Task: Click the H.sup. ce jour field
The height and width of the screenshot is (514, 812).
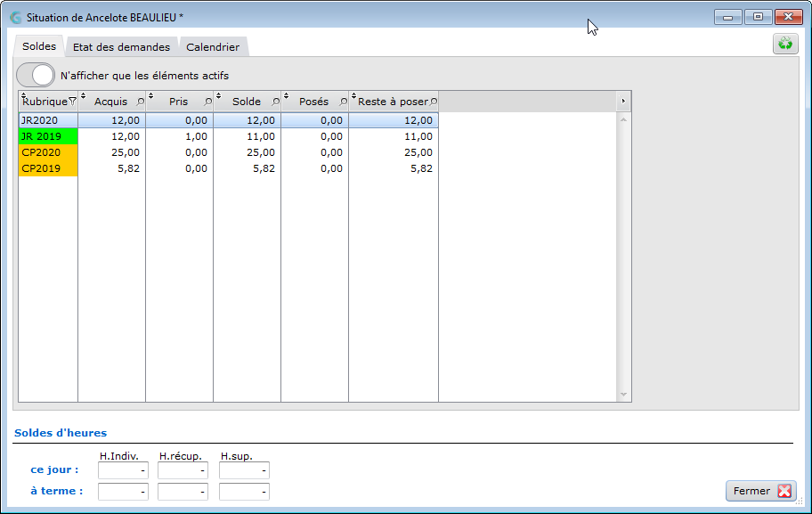Action: coord(245,470)
